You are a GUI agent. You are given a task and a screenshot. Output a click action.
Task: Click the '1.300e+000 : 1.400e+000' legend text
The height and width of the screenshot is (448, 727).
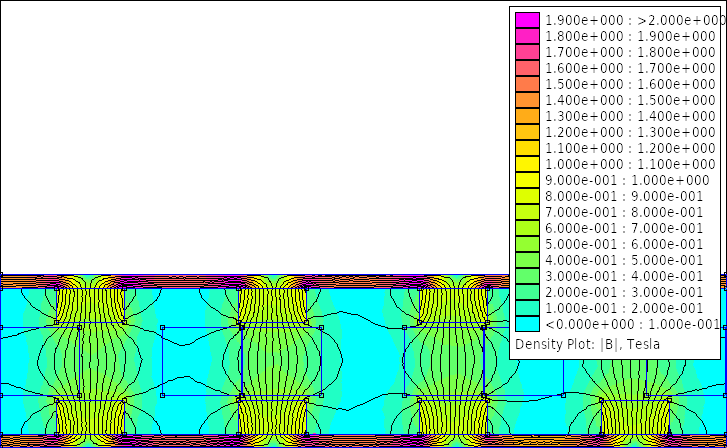point(630,116)
